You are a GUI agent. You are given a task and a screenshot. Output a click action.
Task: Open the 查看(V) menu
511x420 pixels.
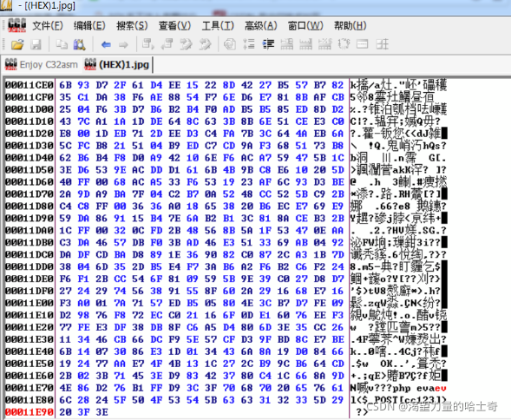174,26
